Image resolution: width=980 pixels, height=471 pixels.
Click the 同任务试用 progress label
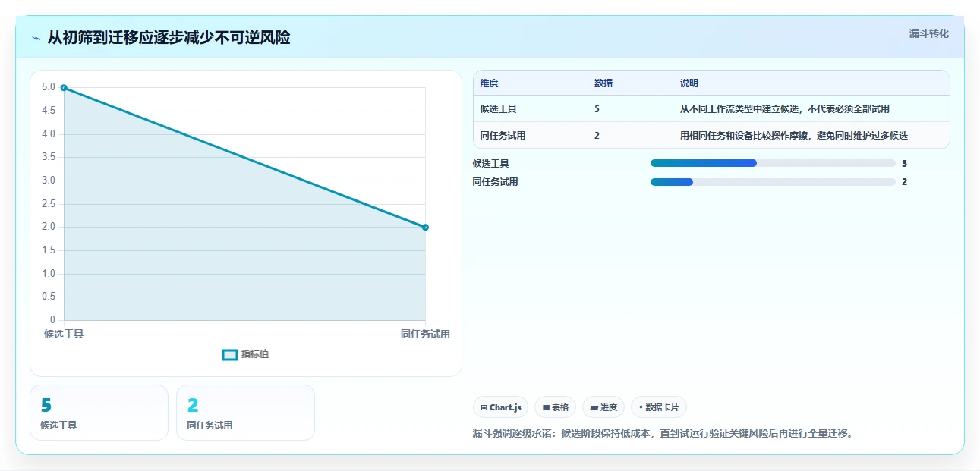pyautogui.click(x=495, y=181)
